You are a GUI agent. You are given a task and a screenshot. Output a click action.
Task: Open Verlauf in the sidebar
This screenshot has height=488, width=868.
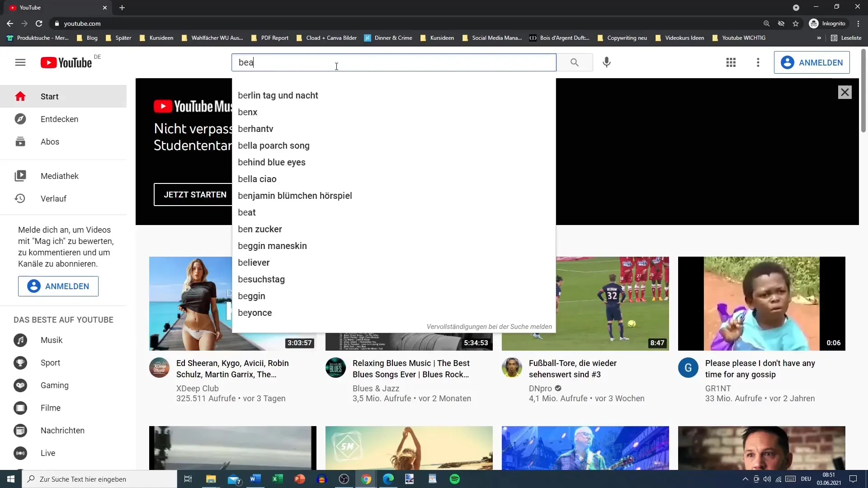(63, 198)
